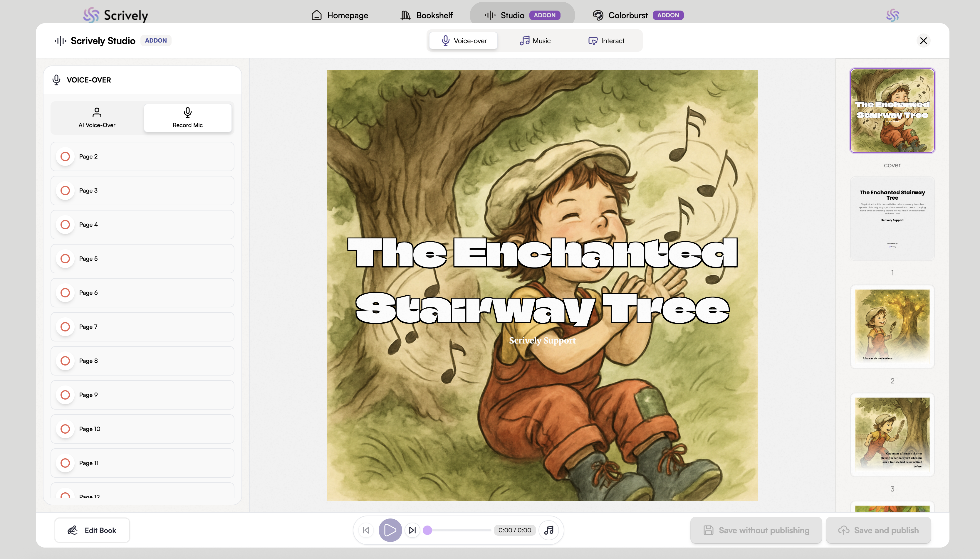Image resolution: width=980 pixels, height=559 pixels.
Task: Click Save without publishing
Action: (x=756, y=530)
